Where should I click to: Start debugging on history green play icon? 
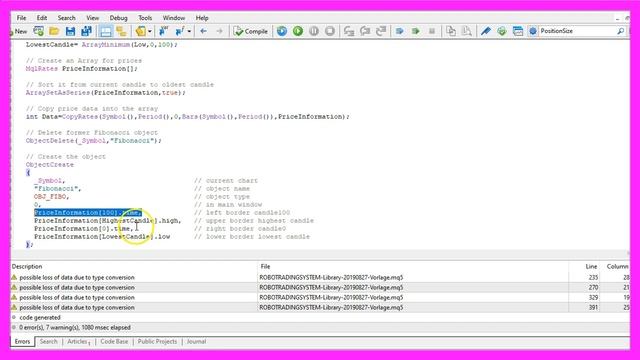pos(298,31)
